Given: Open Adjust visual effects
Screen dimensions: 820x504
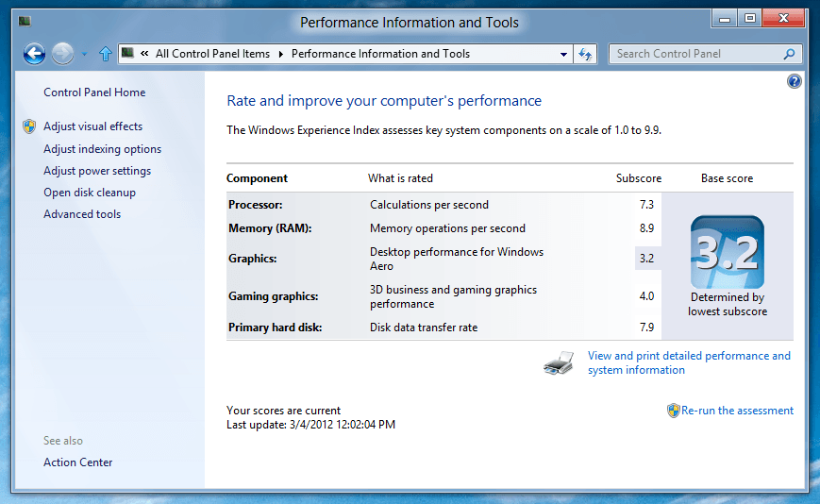Looking at the screenshot, I should (92, 126).
